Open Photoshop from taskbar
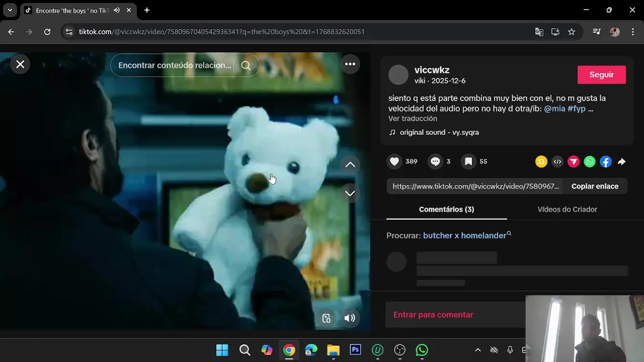Viewport: 644px width, 362px height. pyautogui.click(x=356, y=350)
